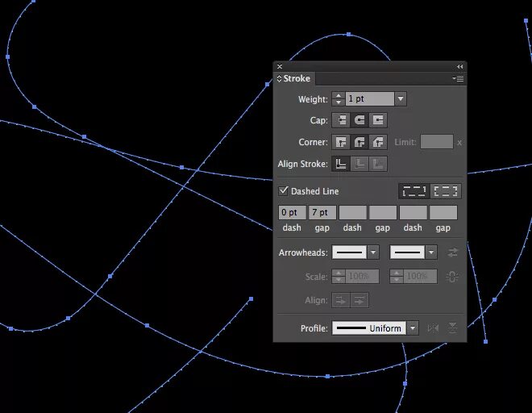Select the Projecting Cap icon
The height and width of the screenshot is (413, 532).
(377, 120)
